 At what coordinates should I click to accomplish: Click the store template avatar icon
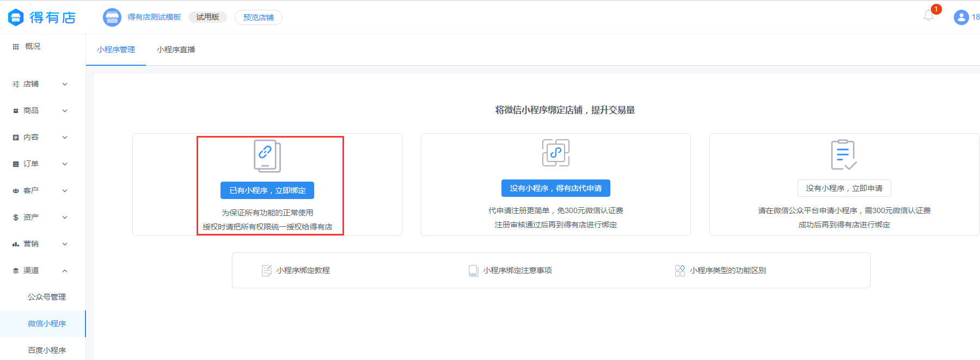pos(112,17)
